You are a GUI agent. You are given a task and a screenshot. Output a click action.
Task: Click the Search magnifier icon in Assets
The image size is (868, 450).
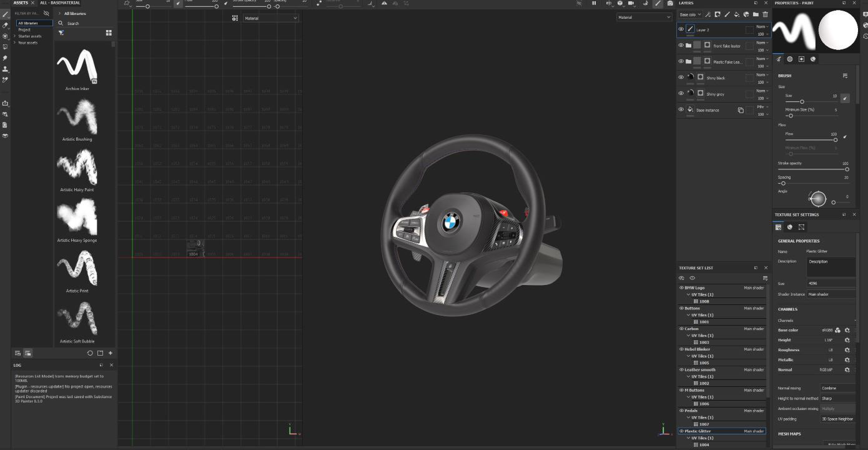pos(61,23)
